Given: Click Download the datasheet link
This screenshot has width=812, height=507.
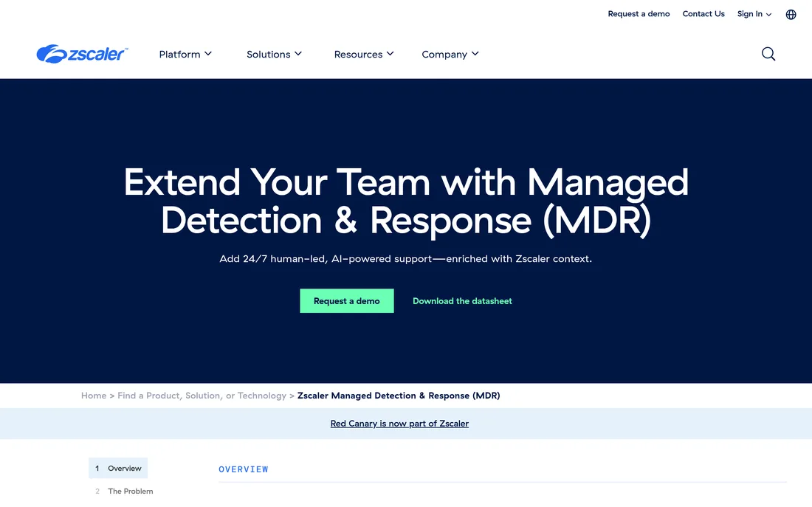Looking at the screenshot, I should click(462, 301).
